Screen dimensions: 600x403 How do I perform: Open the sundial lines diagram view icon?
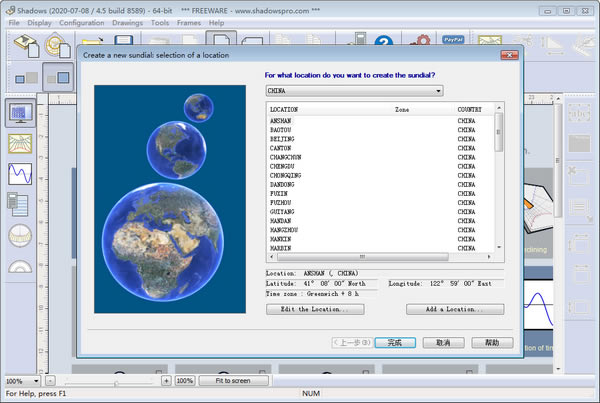pyautogui.click(x=20, y=143)
